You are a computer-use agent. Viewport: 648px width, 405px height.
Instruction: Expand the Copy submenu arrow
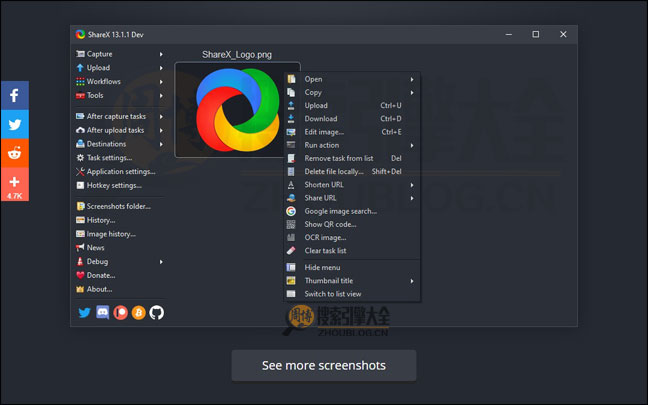412,93
